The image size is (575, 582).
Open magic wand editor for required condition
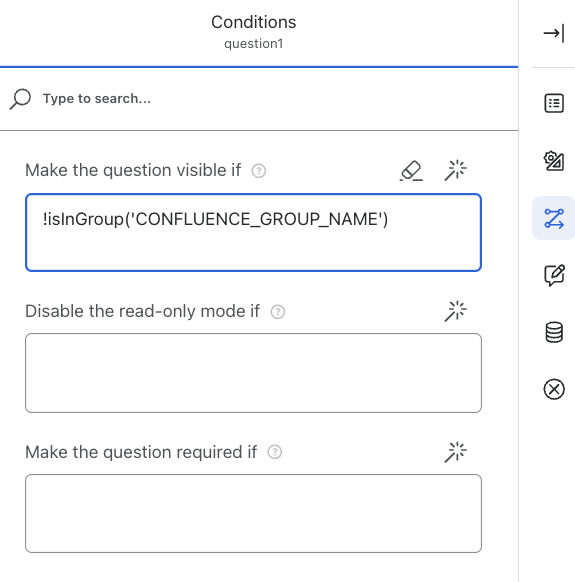tap(455, 452)
